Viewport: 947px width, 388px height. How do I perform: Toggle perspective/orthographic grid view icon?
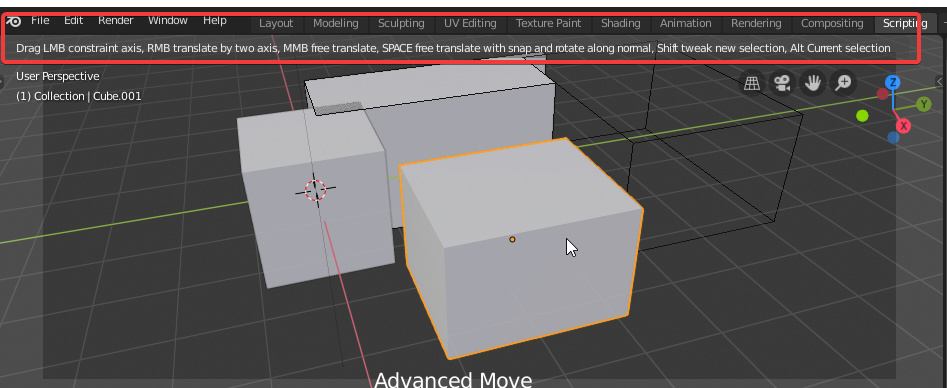[752, 83]
